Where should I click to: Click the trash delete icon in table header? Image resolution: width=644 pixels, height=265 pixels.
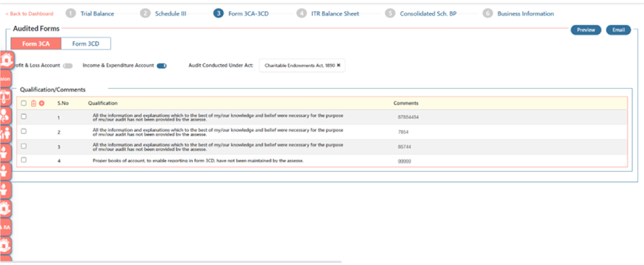pos(33,103)
